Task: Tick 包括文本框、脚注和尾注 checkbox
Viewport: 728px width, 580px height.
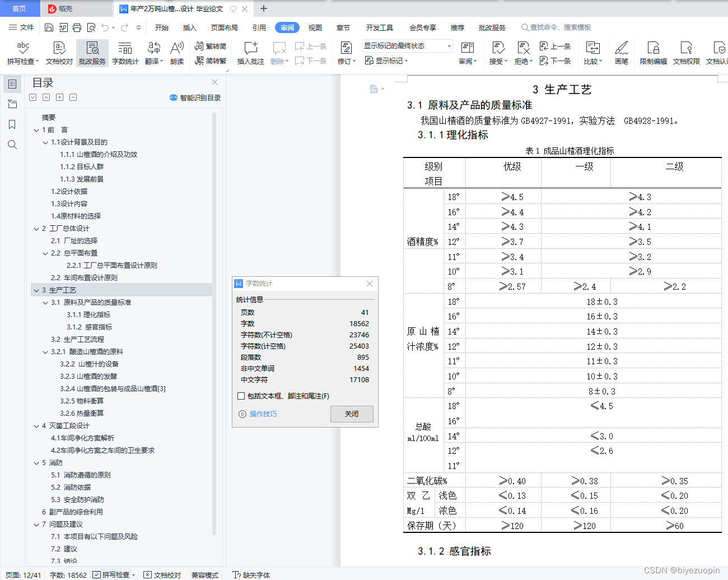Action: 241,396
